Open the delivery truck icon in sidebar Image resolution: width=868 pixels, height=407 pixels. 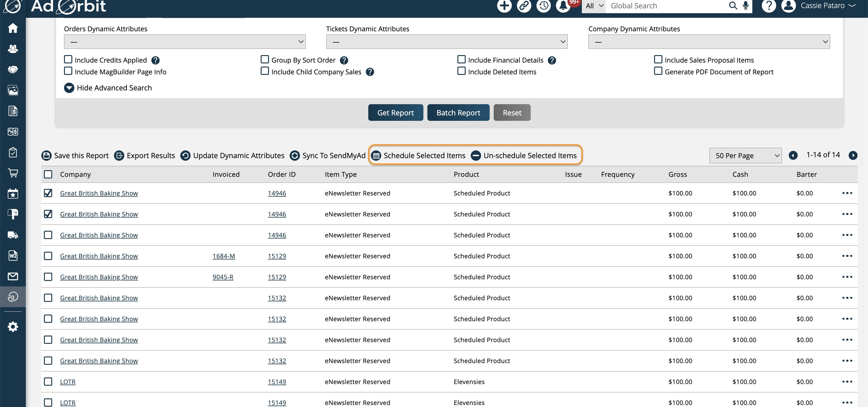pyautogui.click(x=13, y=235)
